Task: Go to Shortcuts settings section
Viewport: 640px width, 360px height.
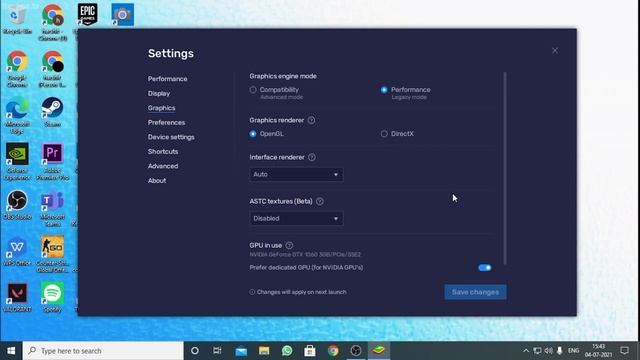Action: 163,151
